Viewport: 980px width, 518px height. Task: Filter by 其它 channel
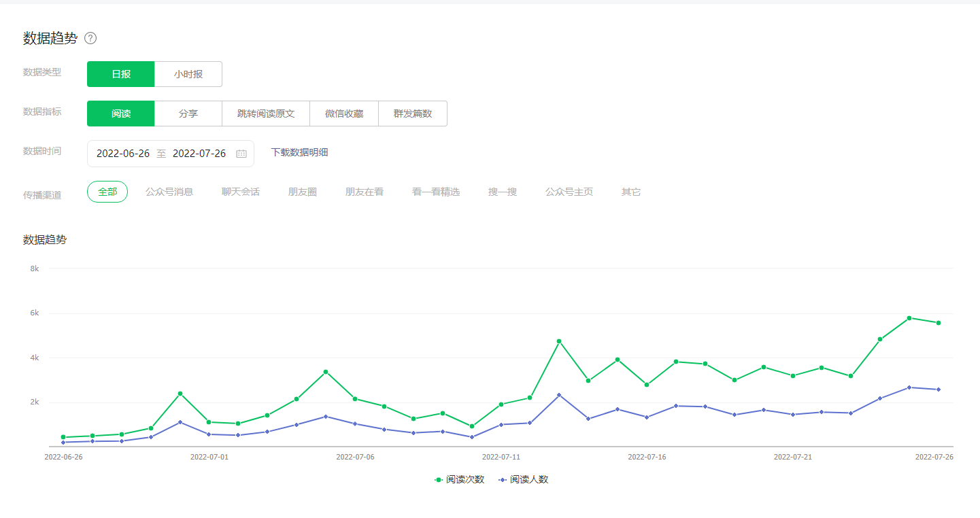pyautogui.click(x=631, y=192)
